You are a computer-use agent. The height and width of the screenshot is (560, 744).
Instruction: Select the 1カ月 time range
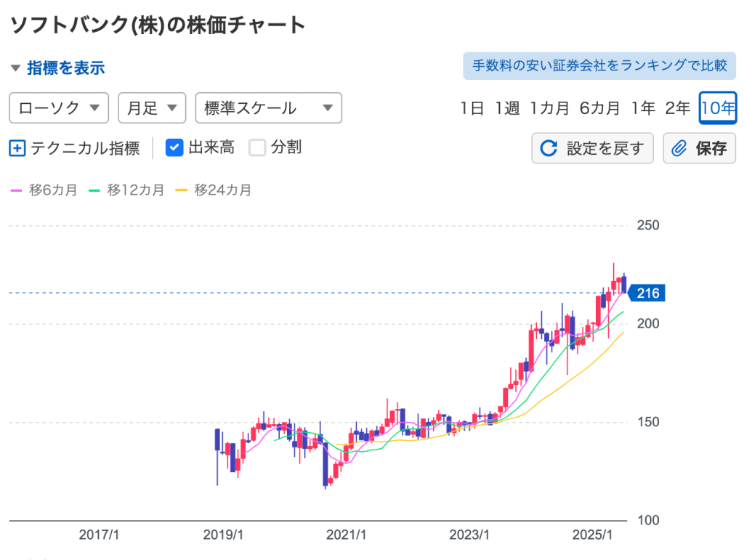(549, 108)
